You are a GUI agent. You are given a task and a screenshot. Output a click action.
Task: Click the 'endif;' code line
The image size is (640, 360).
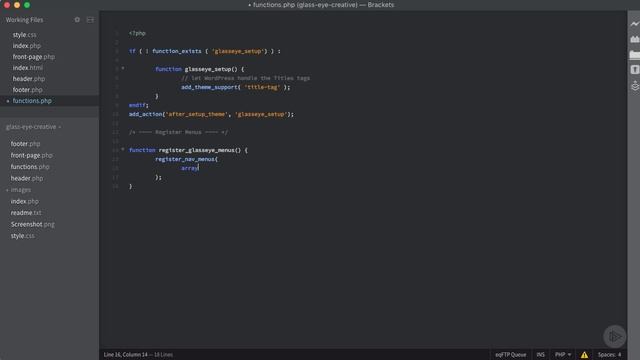(139, 105)
